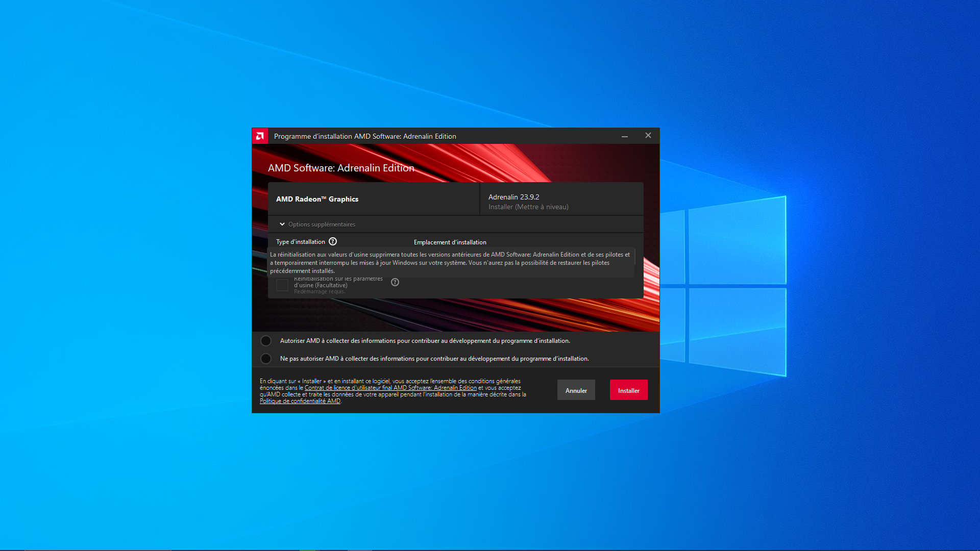Click the factory reset warning tooltip text
Viewport: 980px width, 551px height.
coord(451,263)
